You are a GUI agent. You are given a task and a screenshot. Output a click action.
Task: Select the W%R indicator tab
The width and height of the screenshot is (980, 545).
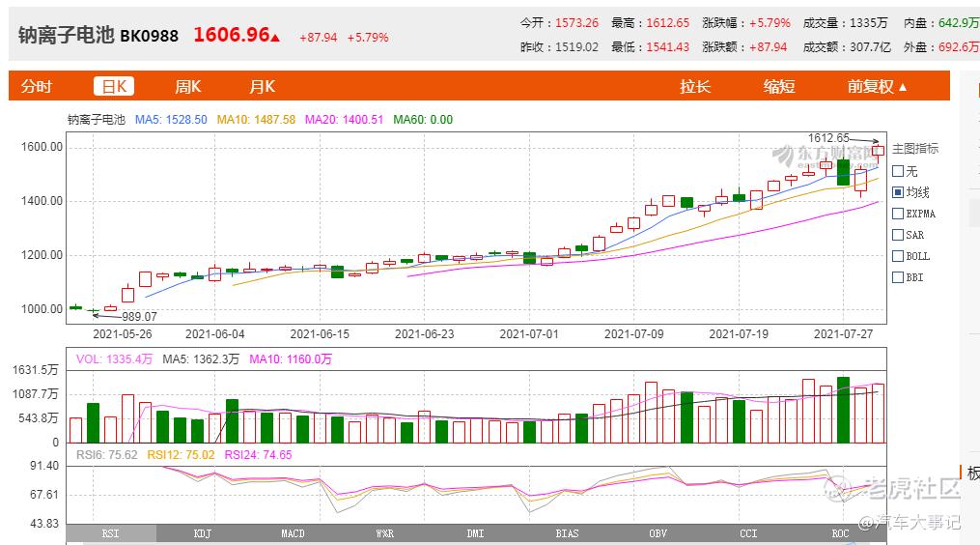(385, 533)
